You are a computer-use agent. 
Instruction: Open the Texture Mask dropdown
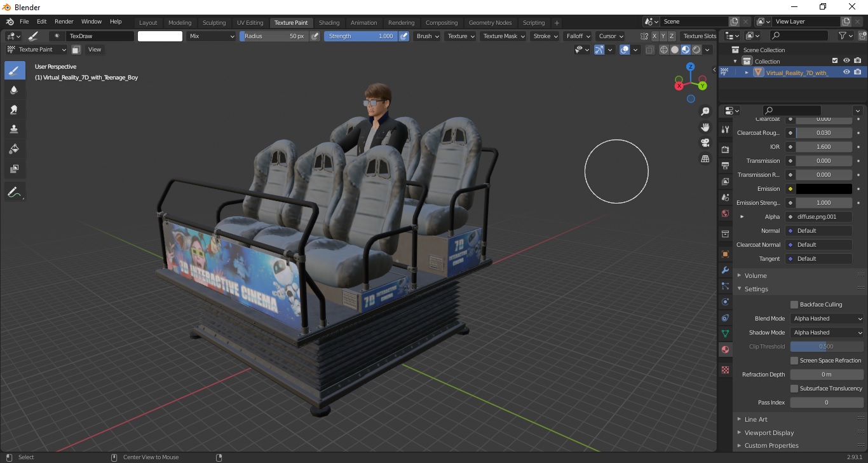pyautogui.click(x=503, y=36)
